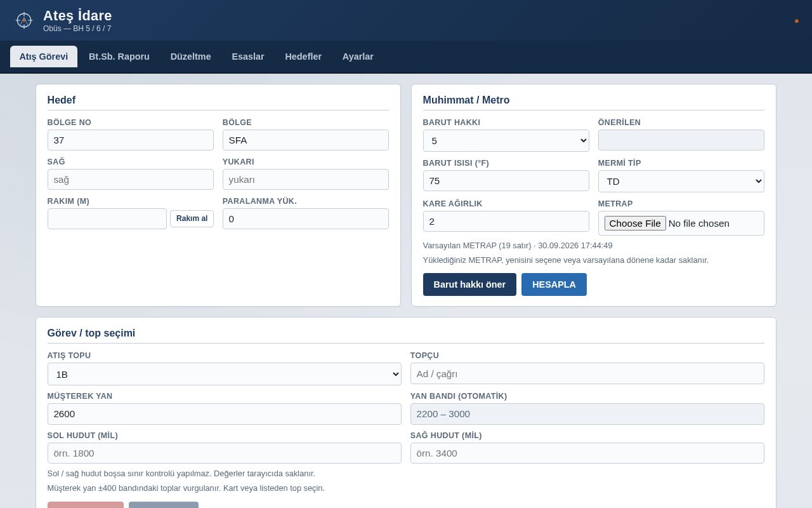Open the Barut Hakkı dropdown
The image size is (812, 508).
coord(506,141)
